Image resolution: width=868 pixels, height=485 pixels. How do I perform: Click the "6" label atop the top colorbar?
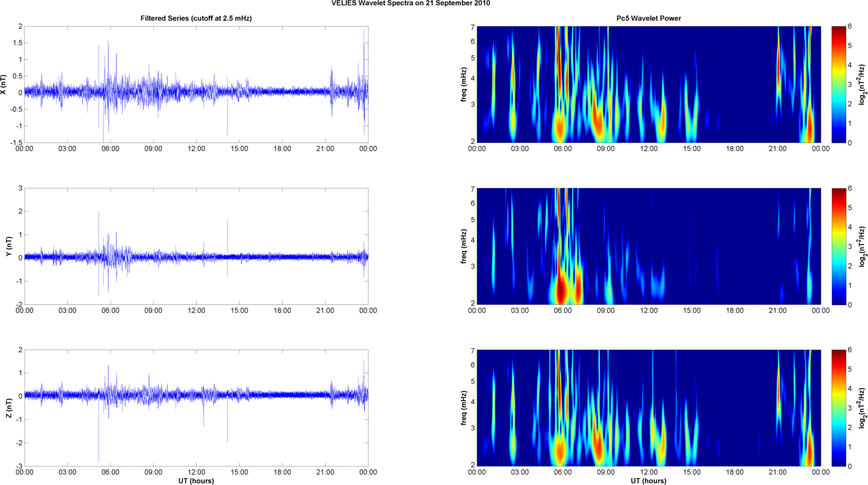850,26
